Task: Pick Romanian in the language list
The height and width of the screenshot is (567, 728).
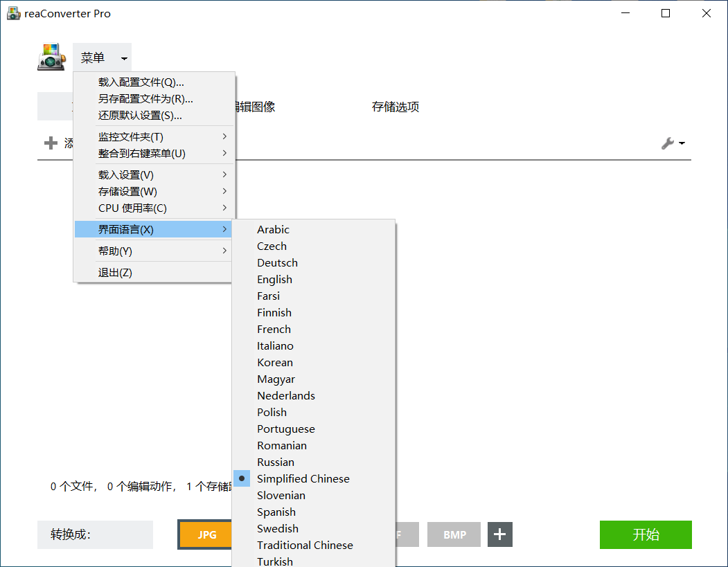Action: pyautogui.click(x=314, y=445)
